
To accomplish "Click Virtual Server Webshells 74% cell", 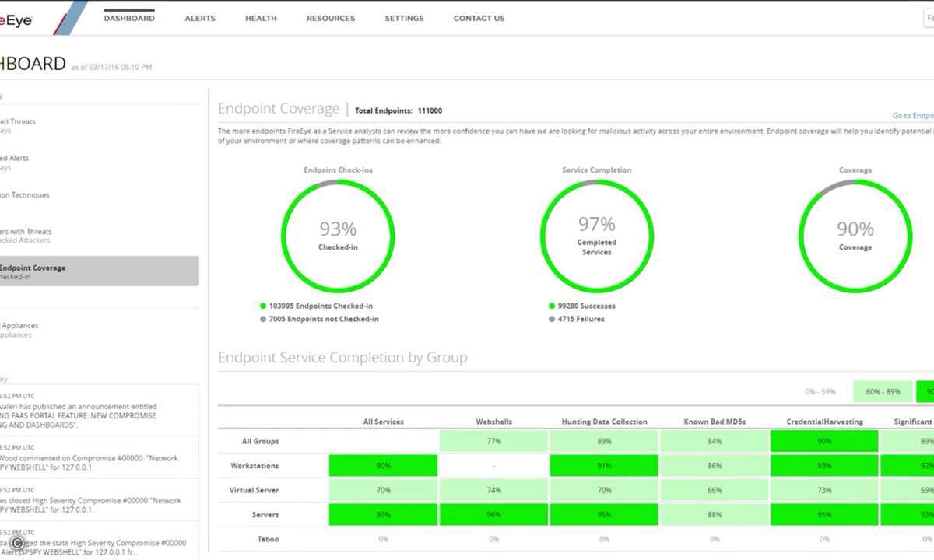I will pos(494,490).
